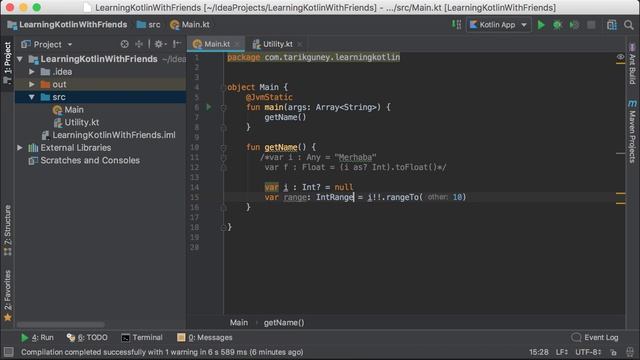Click the 15:28 cursor position indicator

click(539, 352)
